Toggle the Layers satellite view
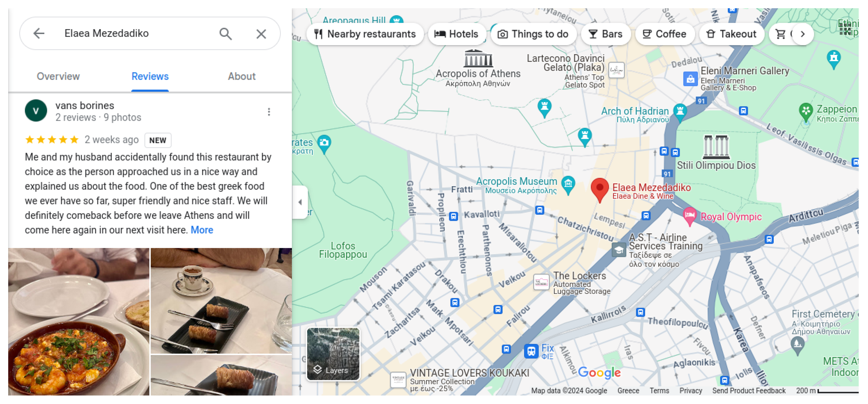 333,354
